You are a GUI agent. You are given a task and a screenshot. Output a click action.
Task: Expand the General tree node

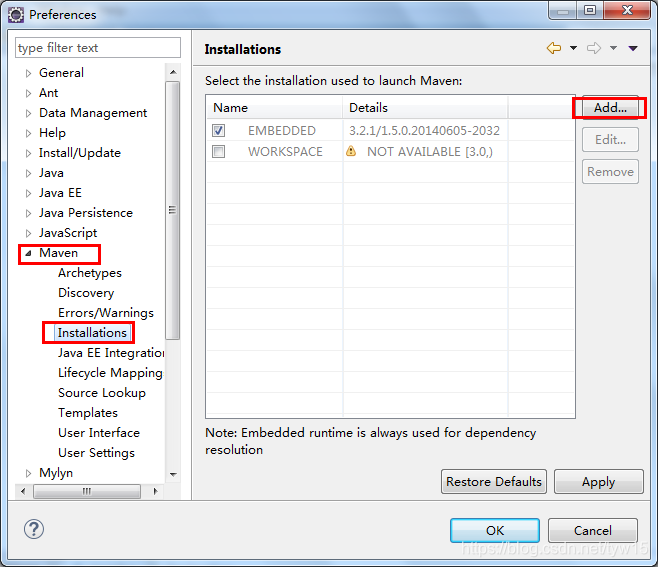[28, 73]
